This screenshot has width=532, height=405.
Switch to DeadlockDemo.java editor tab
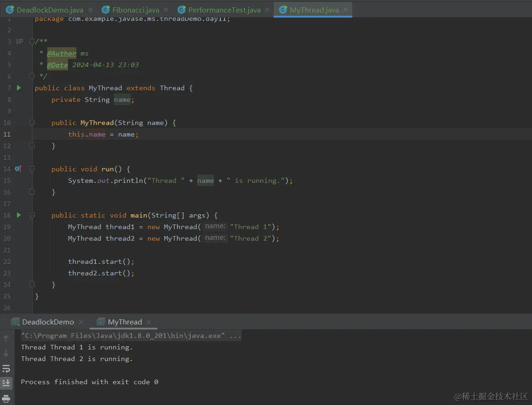(x=50, y=10)
